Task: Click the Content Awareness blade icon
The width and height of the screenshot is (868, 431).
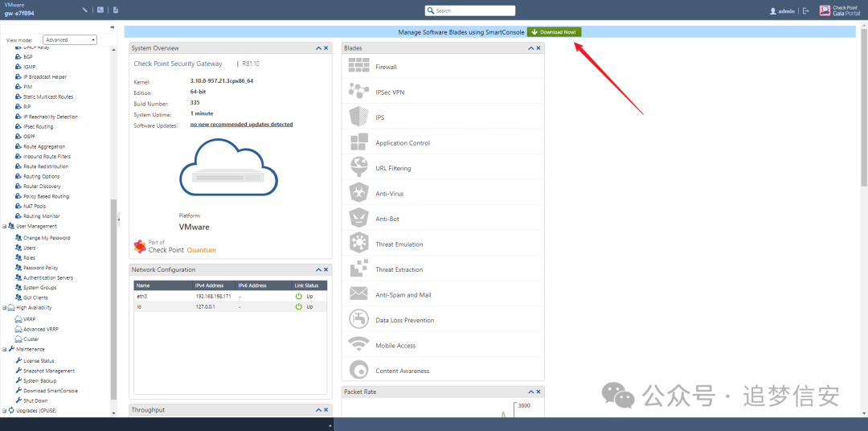Action: [358, 370]
